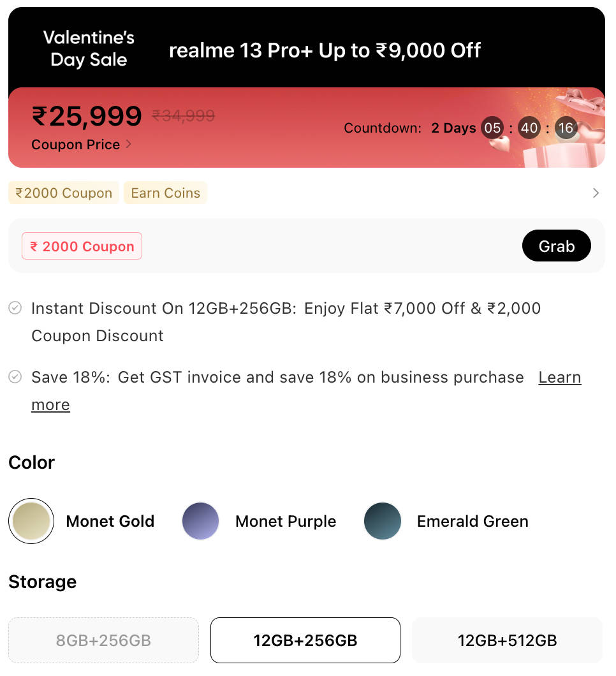This screenshot has height=676, width=616.
Task: Click the Monet Purple label text
Action: pos(285,521)
